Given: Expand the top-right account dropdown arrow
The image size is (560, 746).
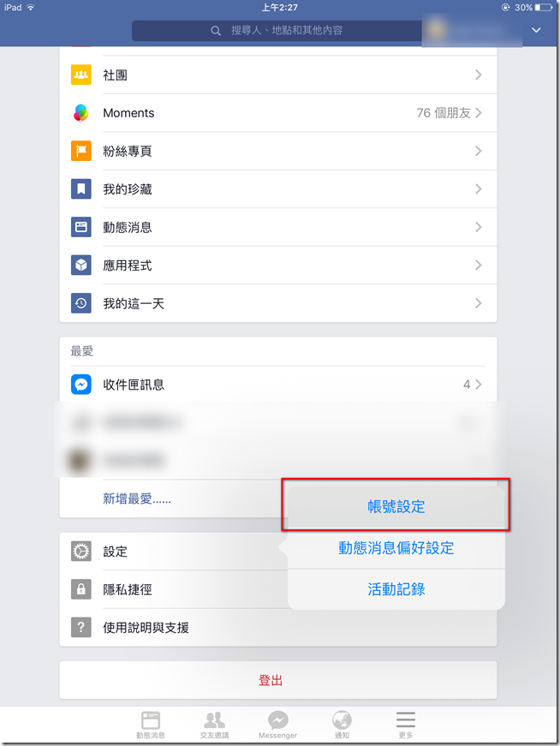Looking at the screenshot, I should click(x=536, y=30).
